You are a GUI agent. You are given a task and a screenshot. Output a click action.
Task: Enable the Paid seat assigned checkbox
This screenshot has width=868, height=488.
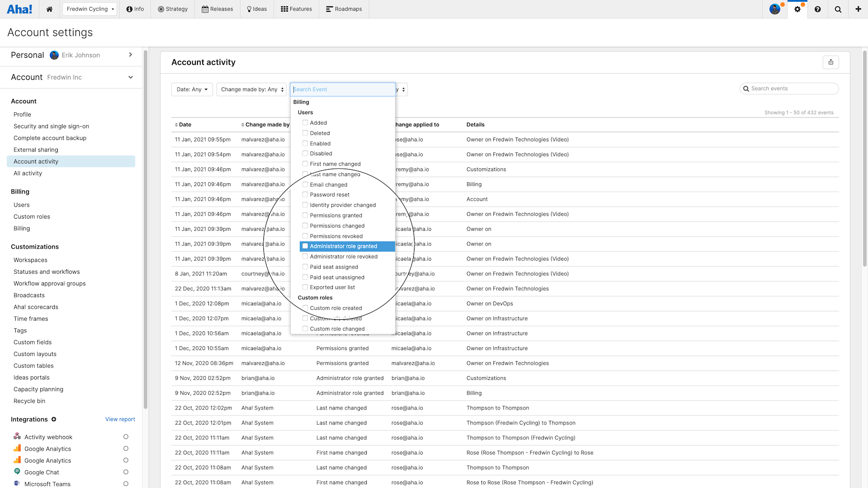coord(305,267)
